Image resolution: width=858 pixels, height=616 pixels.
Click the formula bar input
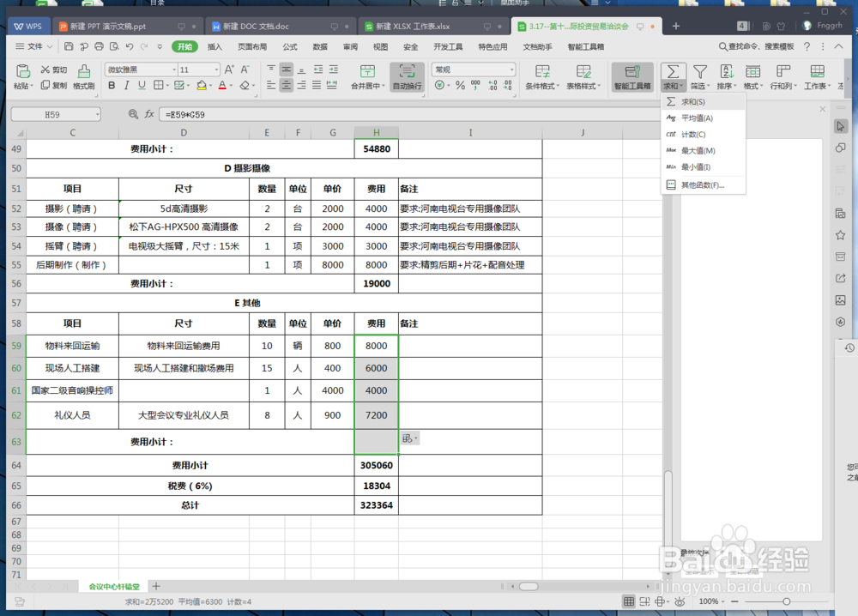click(410, 114)
